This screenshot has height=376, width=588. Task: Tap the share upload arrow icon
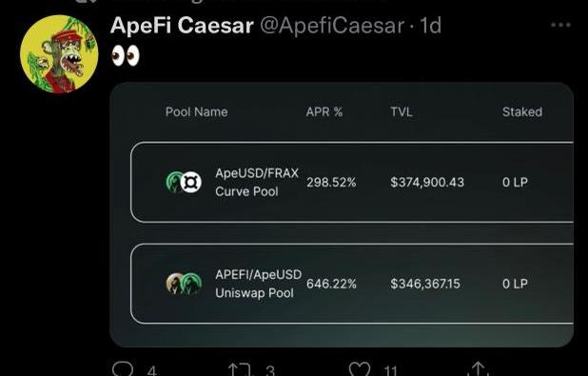click(x=478, y=368)
